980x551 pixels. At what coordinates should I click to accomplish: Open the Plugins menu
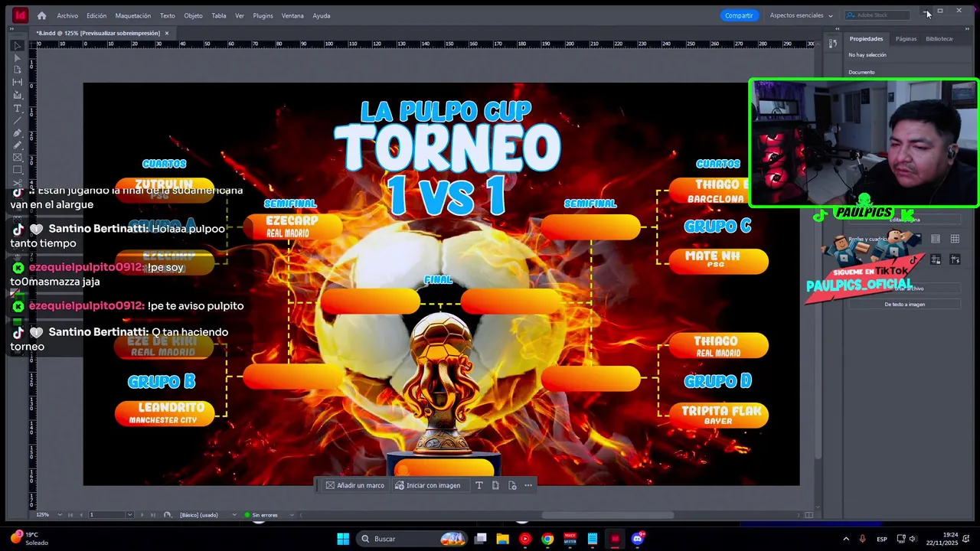tap(263, 15)
